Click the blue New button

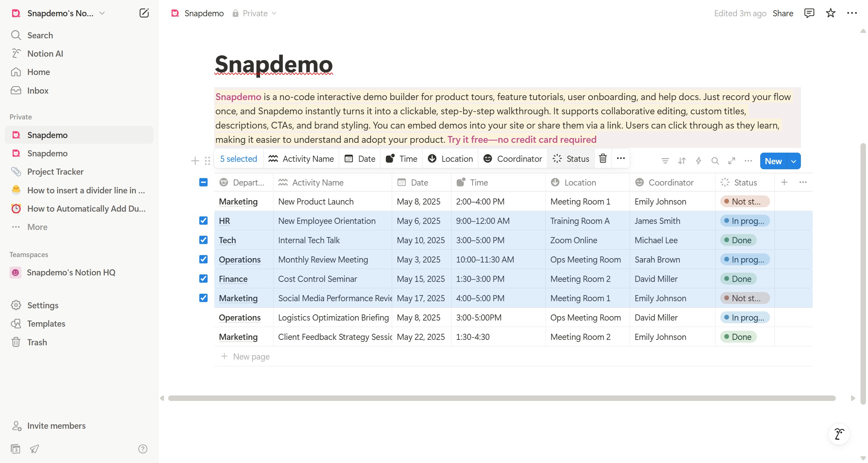point(773,161)
